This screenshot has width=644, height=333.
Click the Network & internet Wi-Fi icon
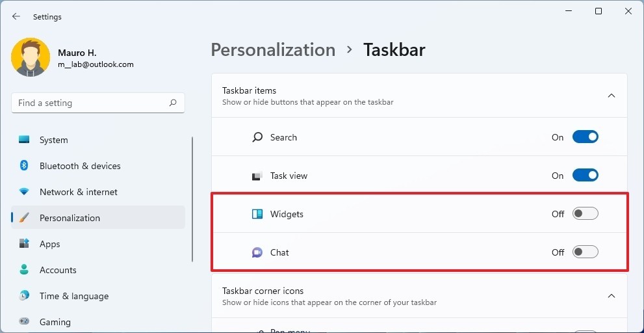click(x=24, y=192)
